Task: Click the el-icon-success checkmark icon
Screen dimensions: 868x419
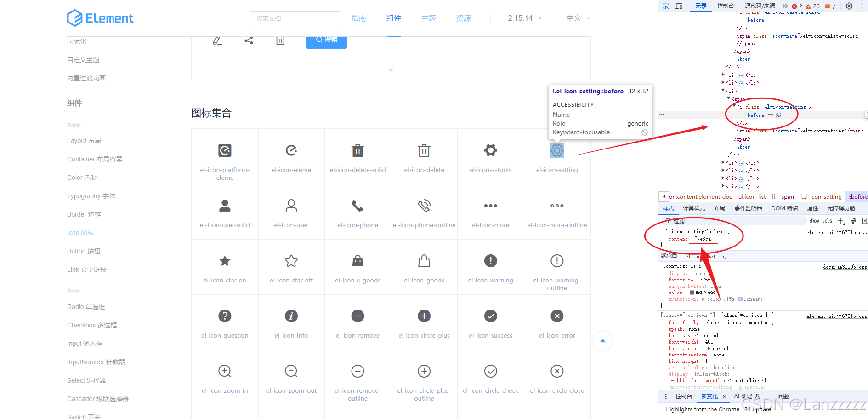Action: (490, 316)
